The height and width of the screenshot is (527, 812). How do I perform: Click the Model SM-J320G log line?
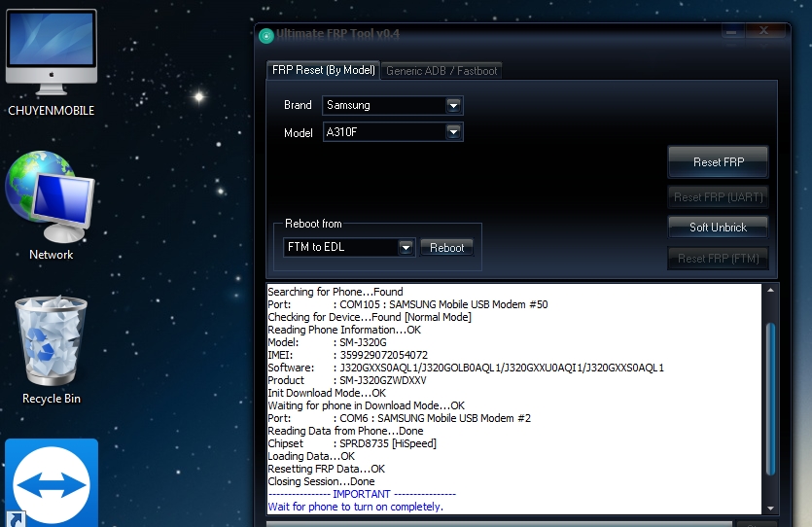[x=328, y=342]
